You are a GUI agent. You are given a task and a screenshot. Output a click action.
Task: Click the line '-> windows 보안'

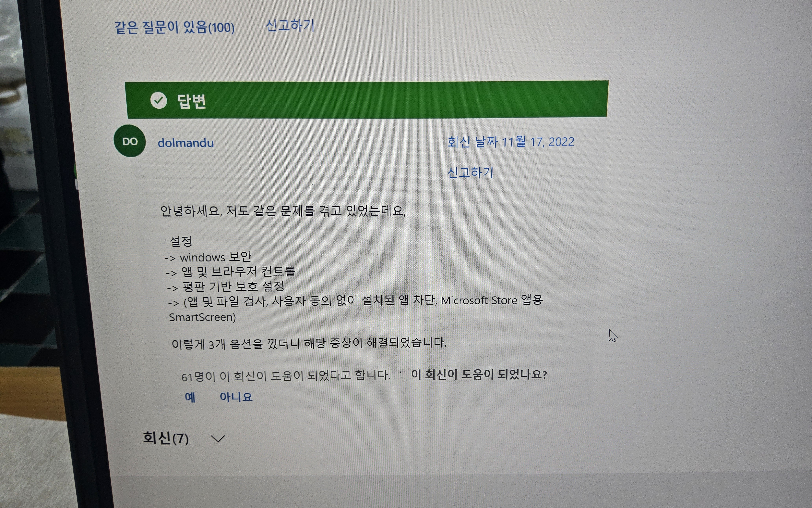point(208,257)
